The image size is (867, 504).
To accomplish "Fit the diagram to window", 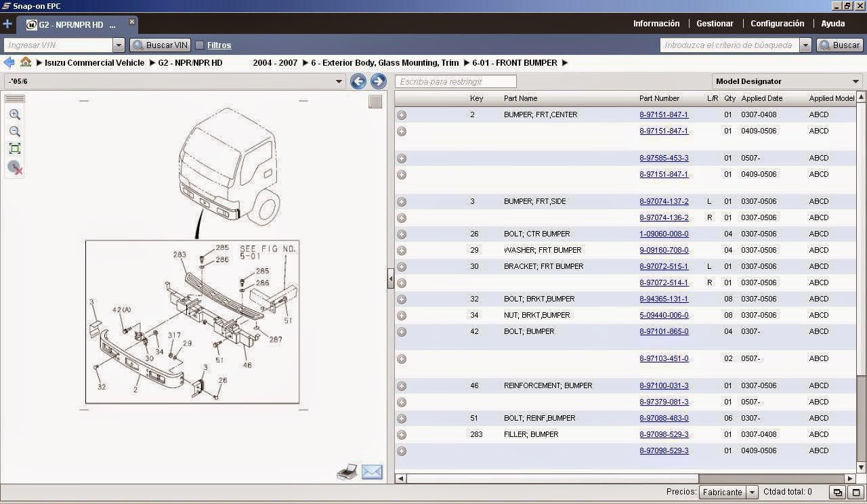I will click(15, 148).
